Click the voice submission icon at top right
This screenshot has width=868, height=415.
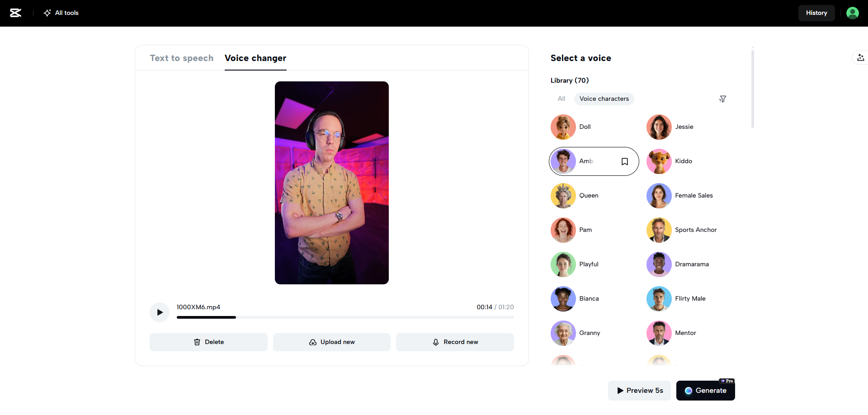[861, 57]
